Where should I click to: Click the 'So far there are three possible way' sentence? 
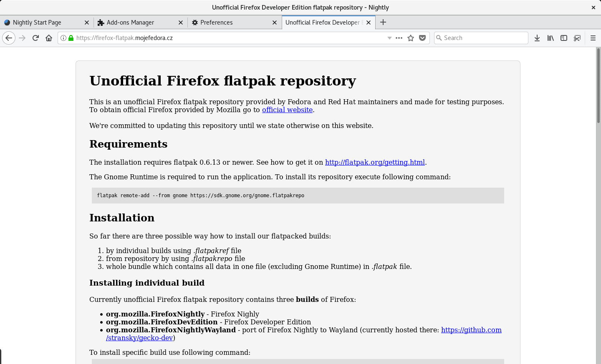tap(210, 236)
